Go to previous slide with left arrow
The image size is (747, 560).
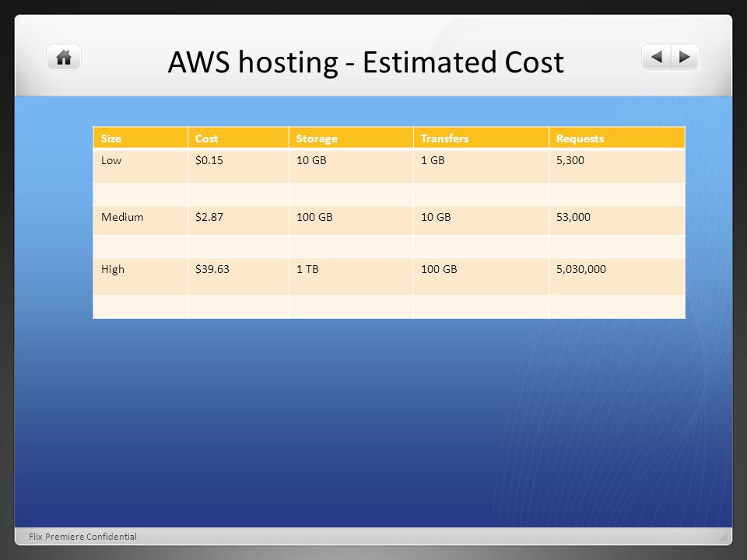(657, 57)
